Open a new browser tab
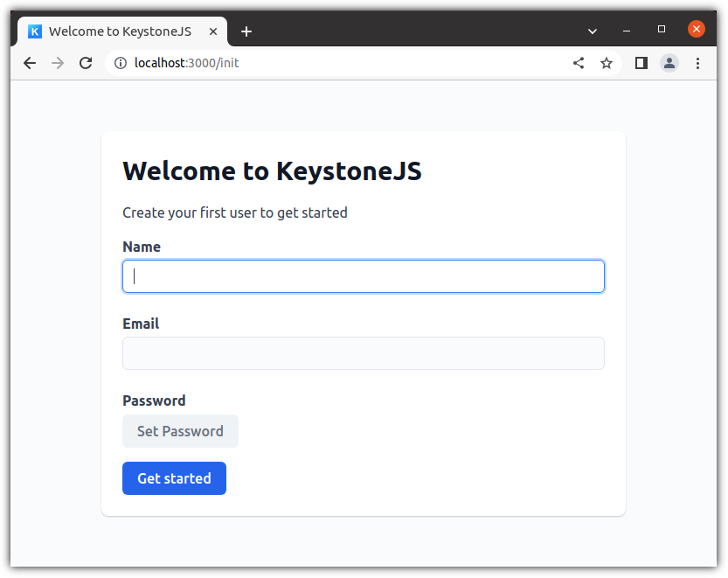 (246, 31)
